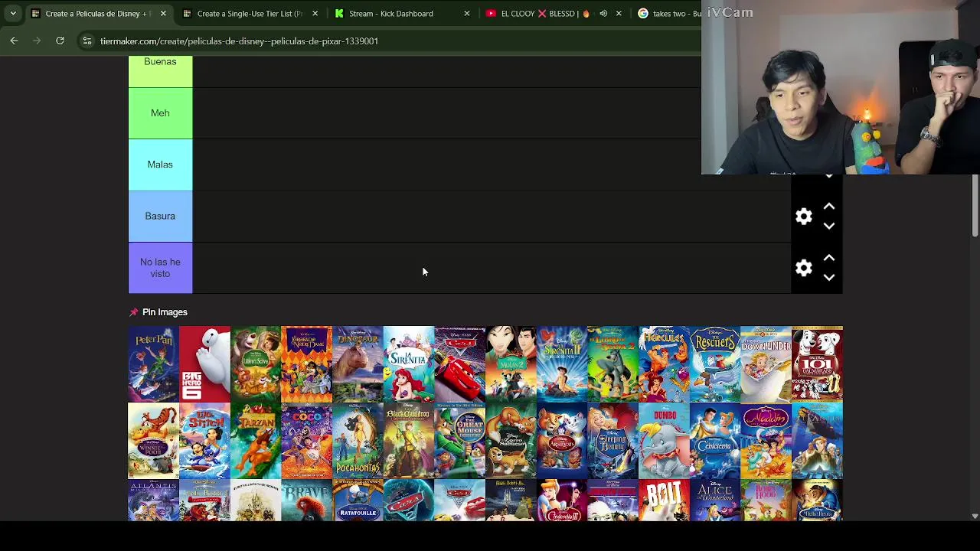
Task: Close the Single-Use Tier List tab
Action: point(315,13)
